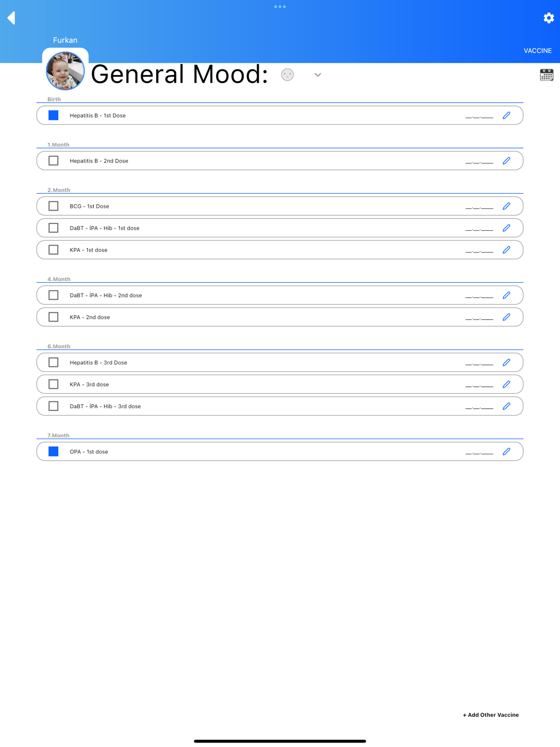The image size is (560, 747).
Task: Tick the KPA 3rd dose checkbox
Action: tap(54, 384)
